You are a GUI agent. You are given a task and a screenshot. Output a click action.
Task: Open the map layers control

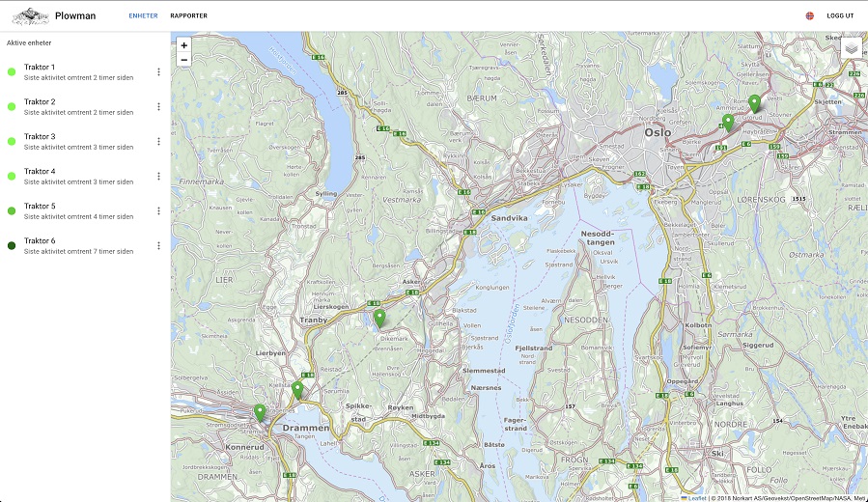[x=851, y=48]
